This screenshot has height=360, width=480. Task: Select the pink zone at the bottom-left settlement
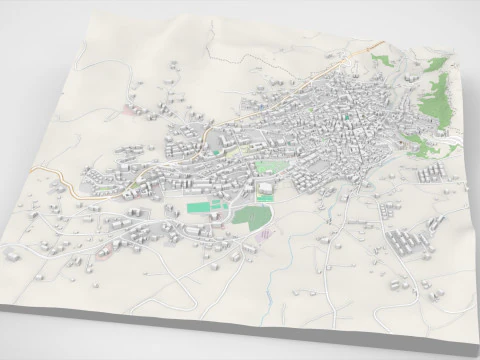coord(104,252)
